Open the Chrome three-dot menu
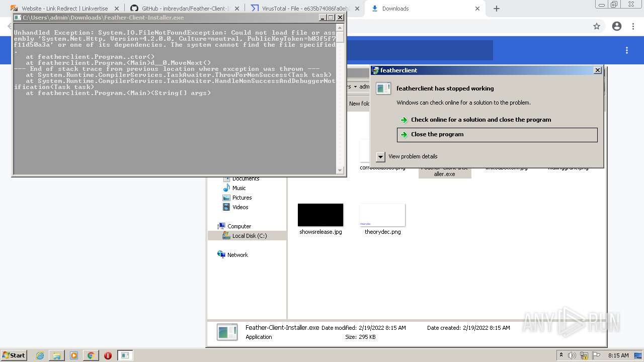Image resolution: width=644 pixels, height=362 pixels. [633, 26]
